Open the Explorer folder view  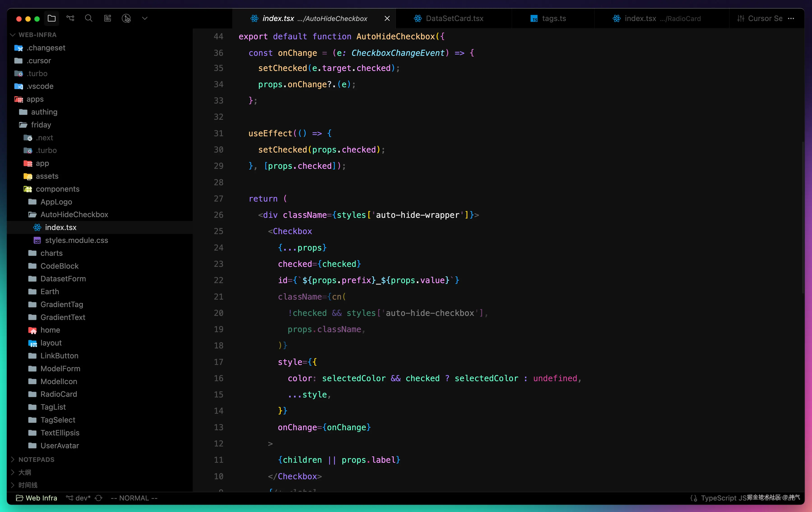click(x=52, y=18)
